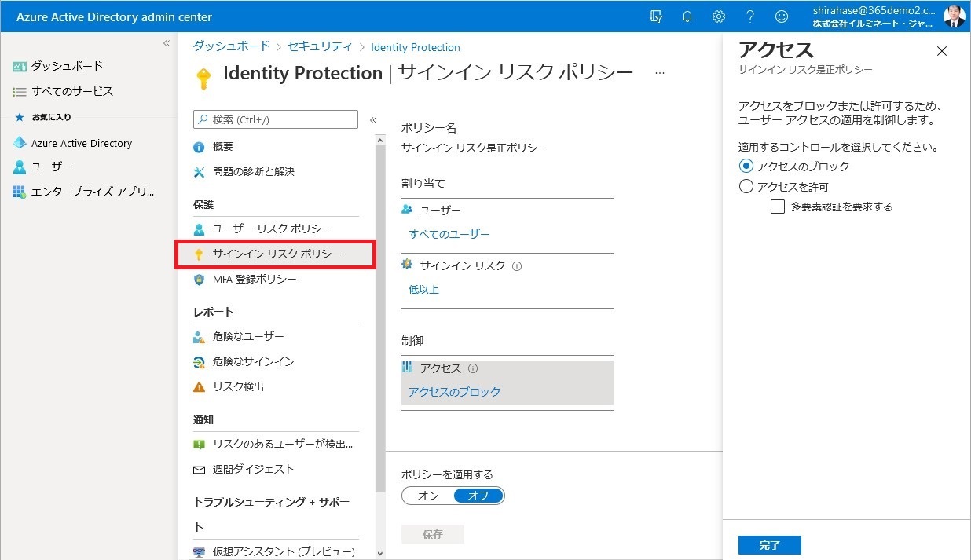Open the account profile photo

[954, 16]
